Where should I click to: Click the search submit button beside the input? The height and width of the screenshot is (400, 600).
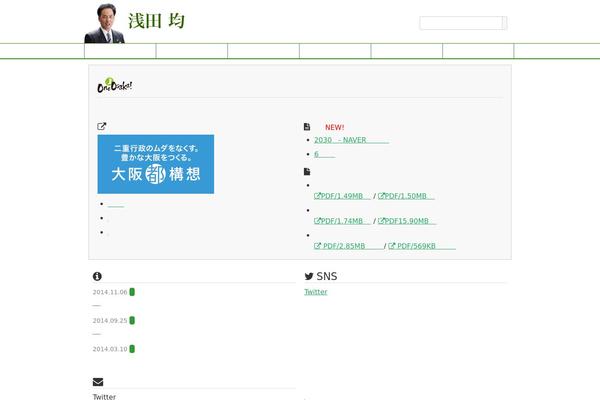pyautogui.click(x=505, y=23)
